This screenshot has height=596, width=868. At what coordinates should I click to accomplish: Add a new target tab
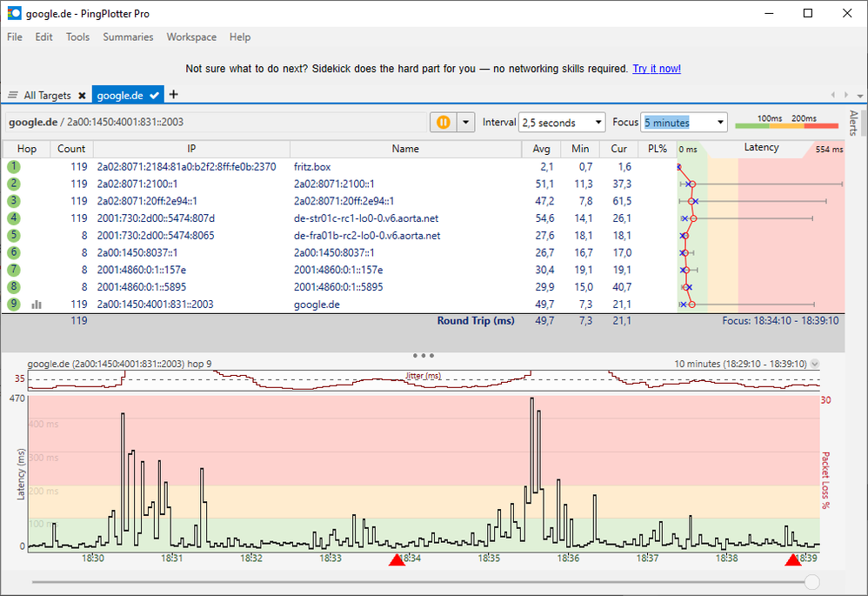[173, 95]
